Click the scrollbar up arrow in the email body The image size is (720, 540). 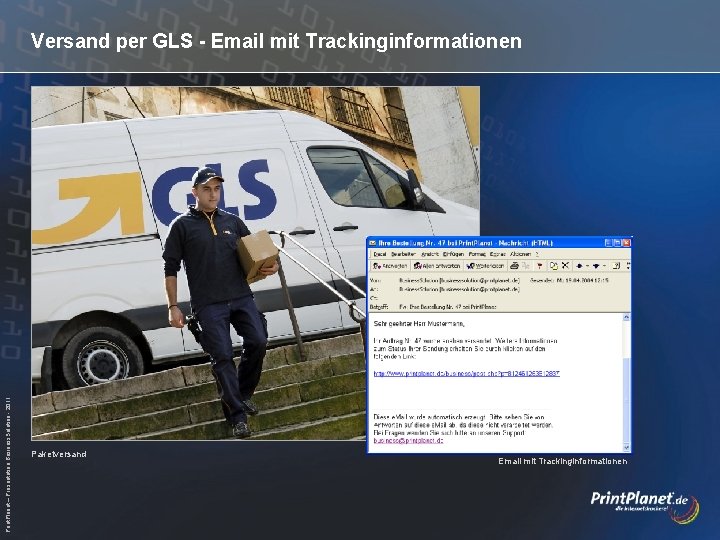point(626,317)
